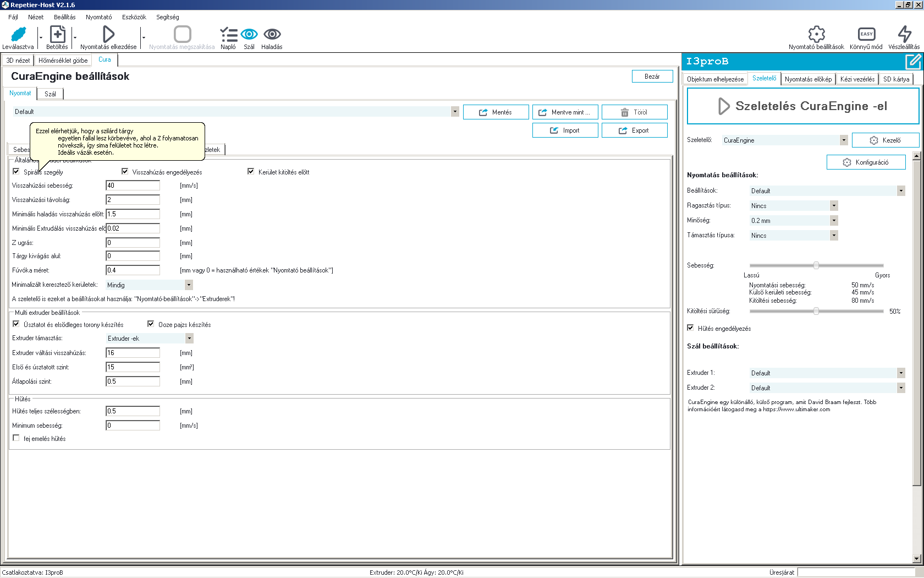Click the Töröl delete button
The width and height of the screenshot is (924, 578).
[x=635, y=112]
